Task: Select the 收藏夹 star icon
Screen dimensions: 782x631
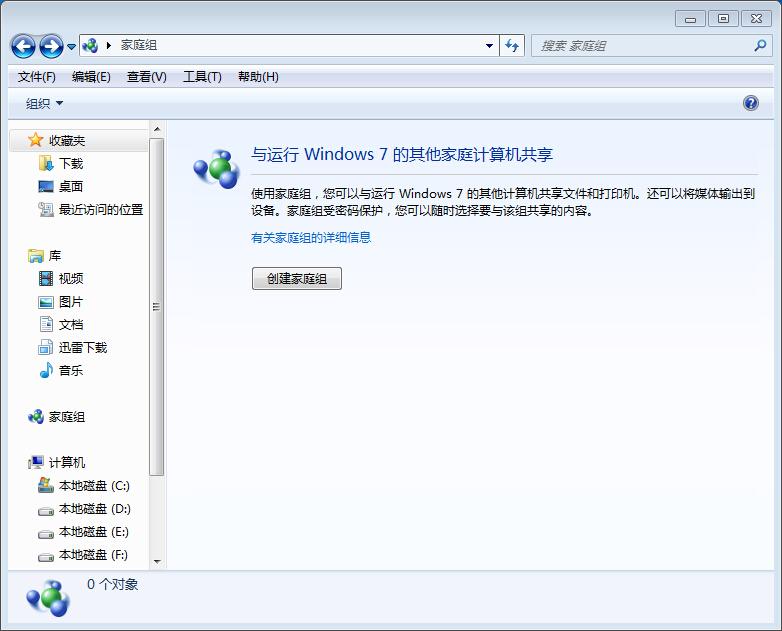Action: pyautogui.click(x=35, y=140)
